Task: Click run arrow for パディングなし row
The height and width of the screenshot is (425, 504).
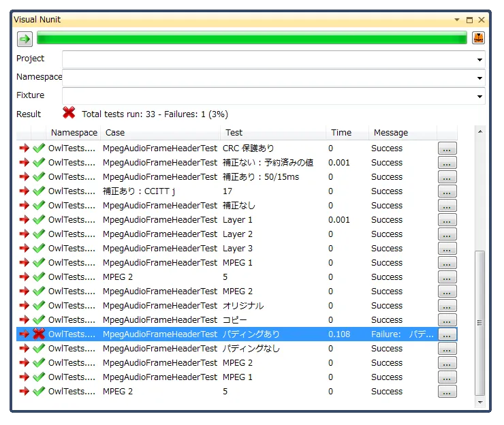Action: [x=24, y=349]
